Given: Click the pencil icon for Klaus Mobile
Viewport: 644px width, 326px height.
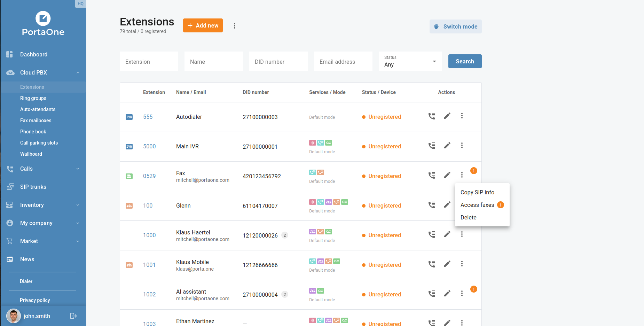Looking at the screenshot, I should pyautogui.click(x=447, y=264).
